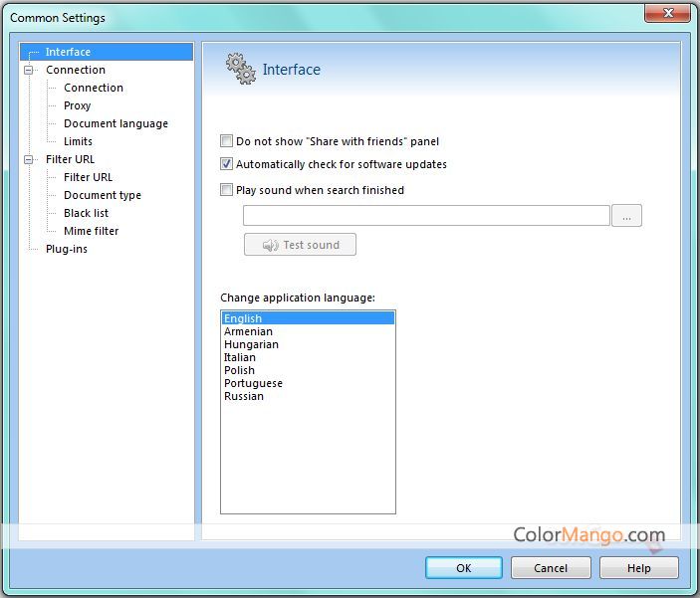
Task: Enable 'Do not show Share with friends' checkbox
Action: 227,141
